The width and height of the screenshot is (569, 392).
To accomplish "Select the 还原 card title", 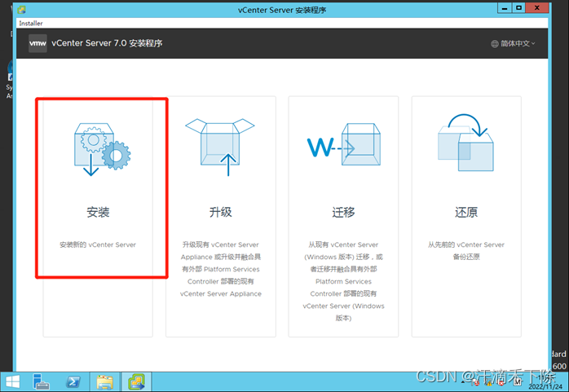I will tap(466, 212).
